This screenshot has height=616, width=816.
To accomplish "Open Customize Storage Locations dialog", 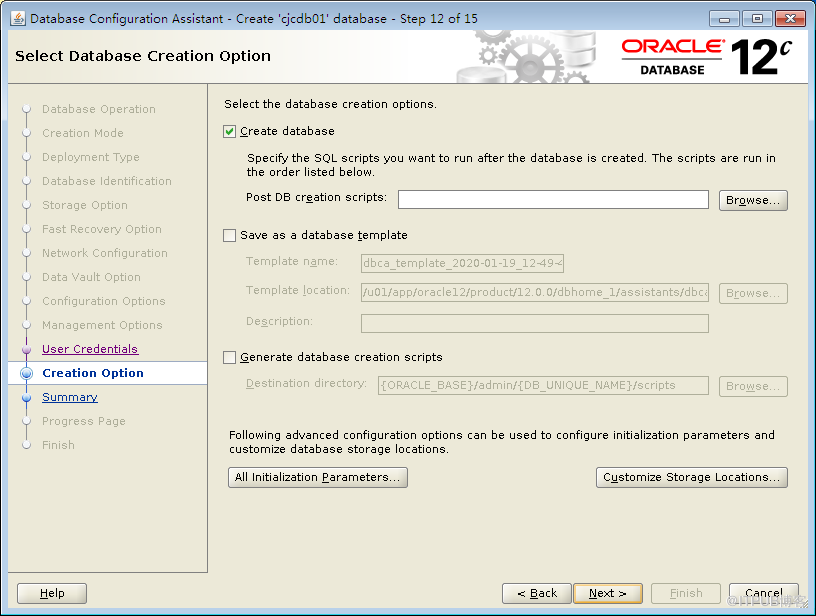I will (x=692, y=477).
